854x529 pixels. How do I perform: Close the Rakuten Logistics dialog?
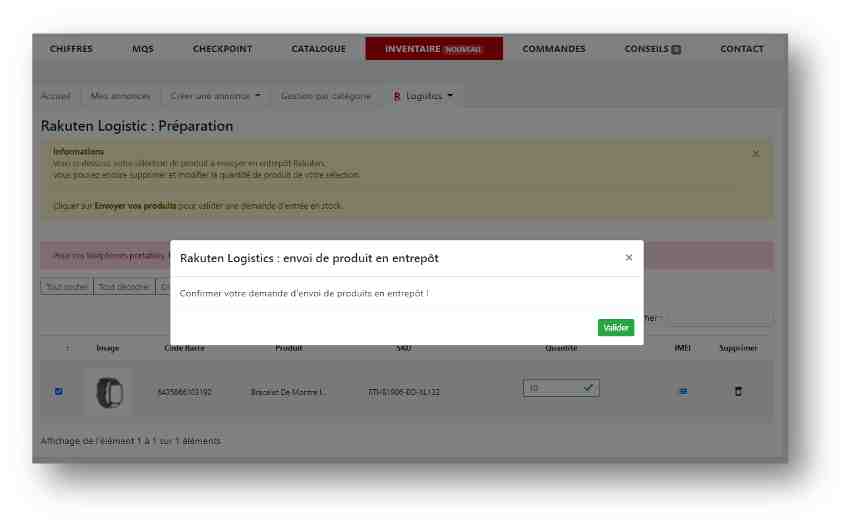pyautogui.click(x=629, y=257)
